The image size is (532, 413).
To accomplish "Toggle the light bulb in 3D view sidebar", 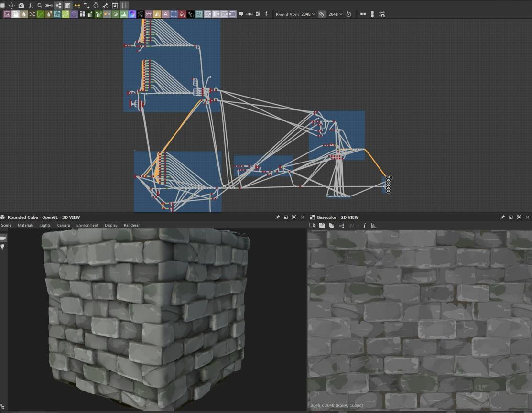I will click(x=3, y=247).
